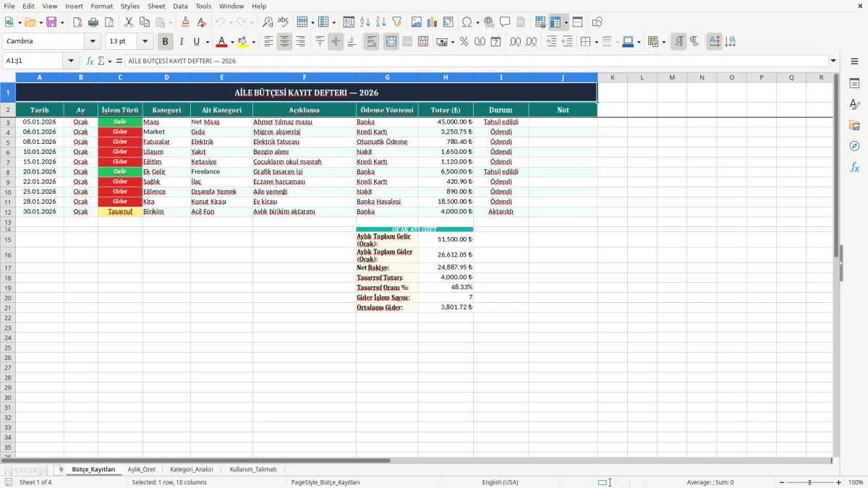This screenshot has width=868, height=488.
Task: Open the Format menu
Action: [101, 6]
